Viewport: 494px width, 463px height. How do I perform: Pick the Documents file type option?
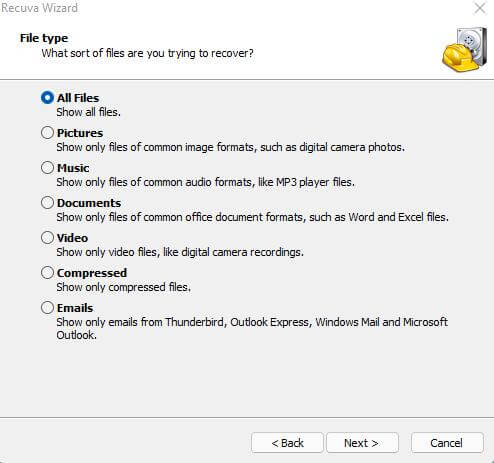[47, 203]
